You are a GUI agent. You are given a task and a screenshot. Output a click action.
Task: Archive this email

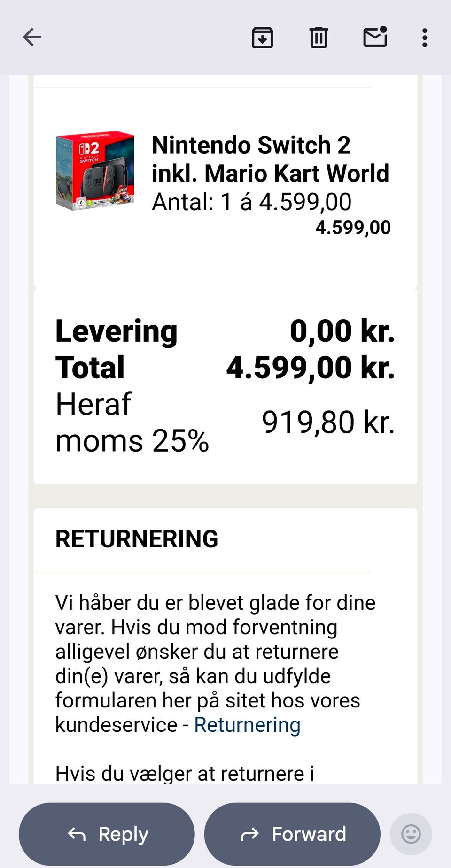(x=262, y=37)
